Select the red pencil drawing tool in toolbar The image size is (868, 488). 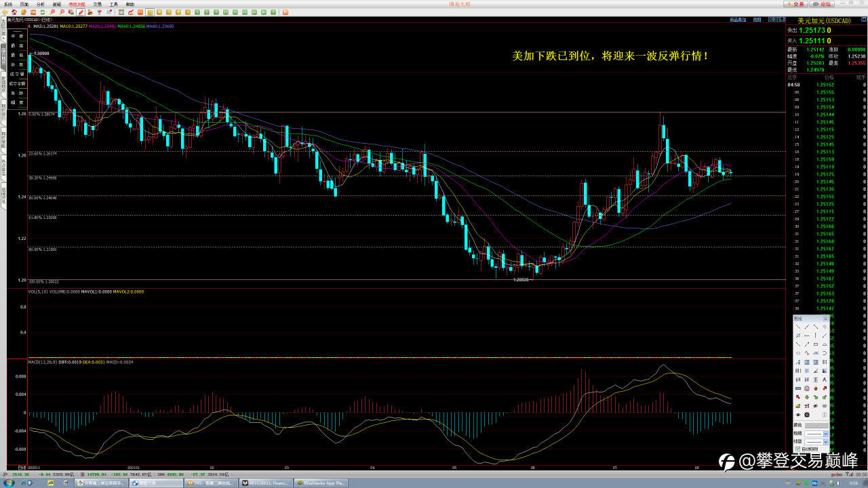[81, 12]
